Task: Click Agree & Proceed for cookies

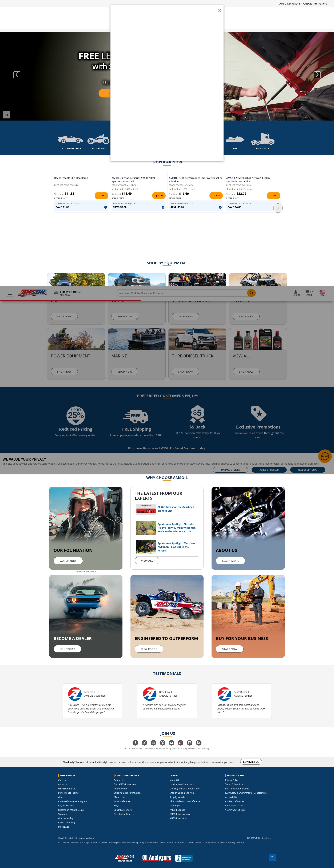Action: point(269,470)
